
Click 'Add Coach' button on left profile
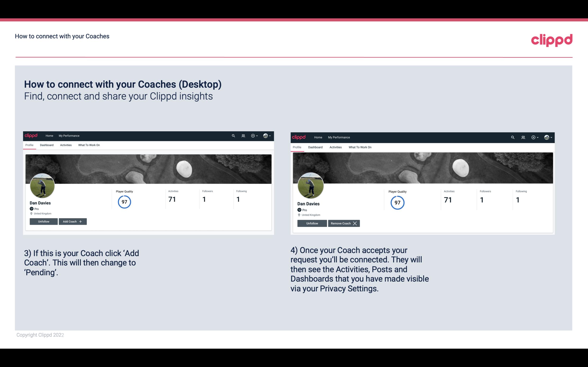72,221
